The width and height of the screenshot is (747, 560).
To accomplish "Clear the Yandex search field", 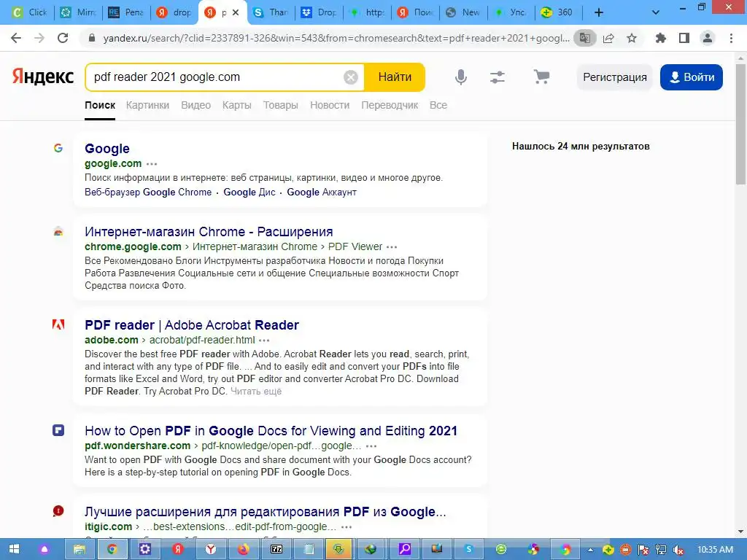I will click(351, 77).
